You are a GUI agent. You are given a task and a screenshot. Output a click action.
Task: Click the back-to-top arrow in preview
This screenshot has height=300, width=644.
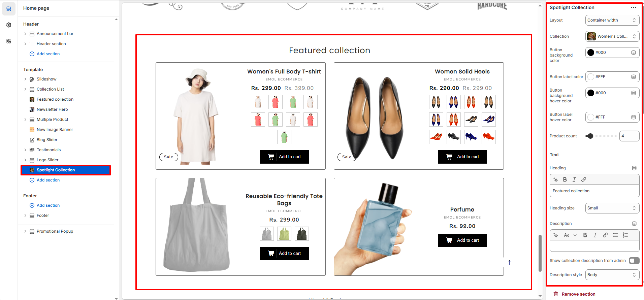coord(509,263)
